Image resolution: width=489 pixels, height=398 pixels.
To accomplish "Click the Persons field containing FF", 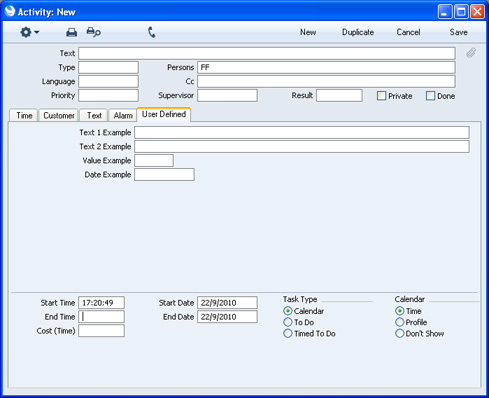I will [x=326, y=67].
